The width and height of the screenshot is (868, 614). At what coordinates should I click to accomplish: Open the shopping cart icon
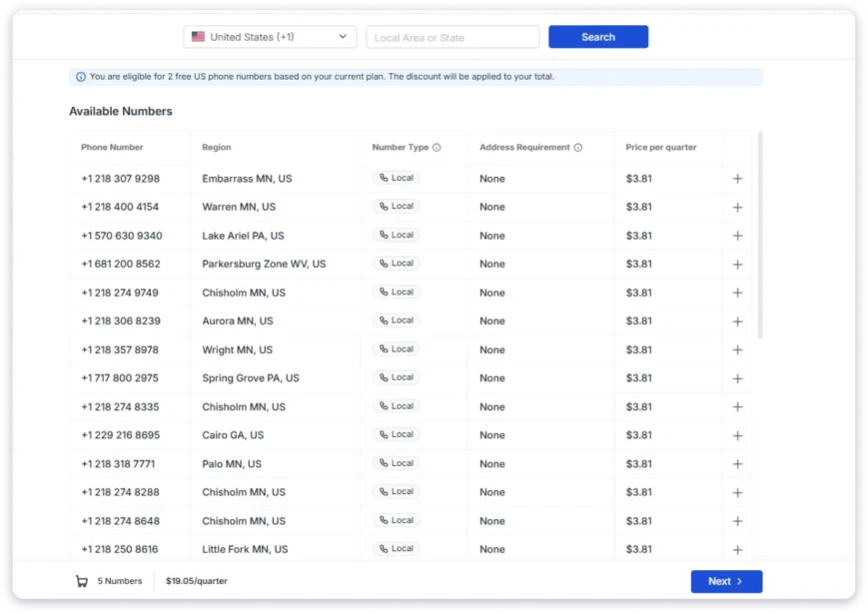coord(82,581)
